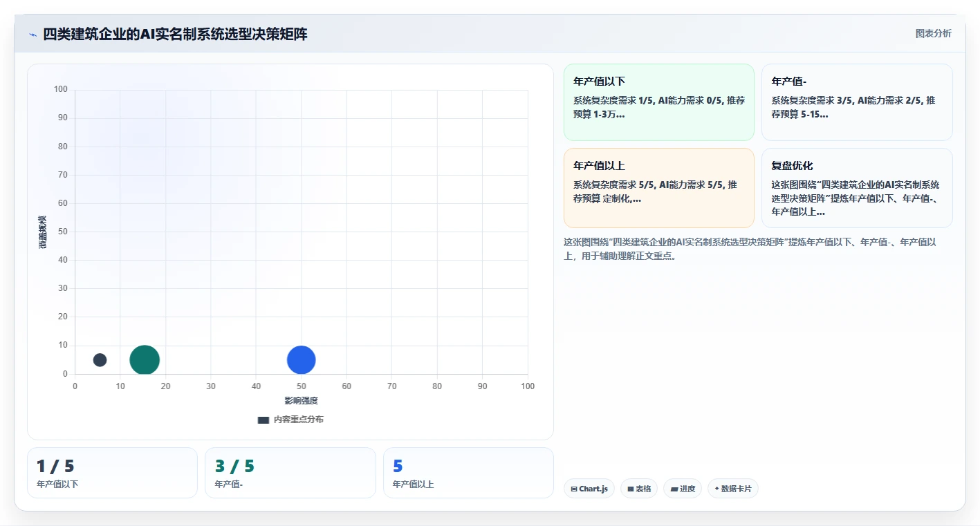Image resolution: width=980 pixels, height=526 pixels.
Task: Select the dark small bubble on chart
Action: 100,360
